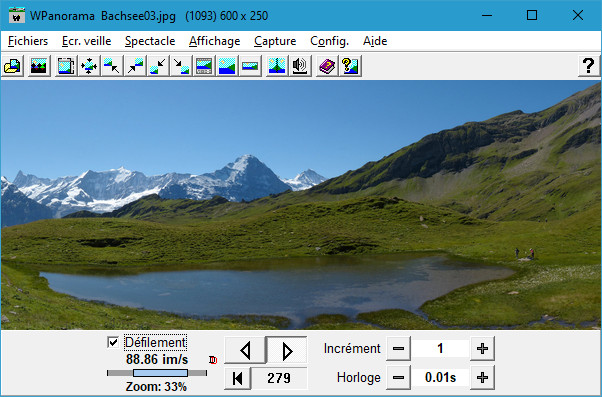Move window to top-right corner icon
The image size is (602, 397).
135,66
